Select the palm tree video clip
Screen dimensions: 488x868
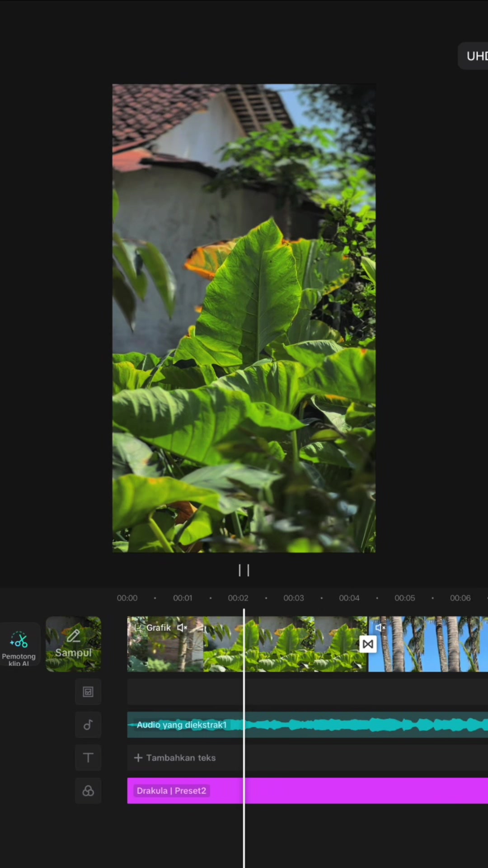[x=428, y=644]
